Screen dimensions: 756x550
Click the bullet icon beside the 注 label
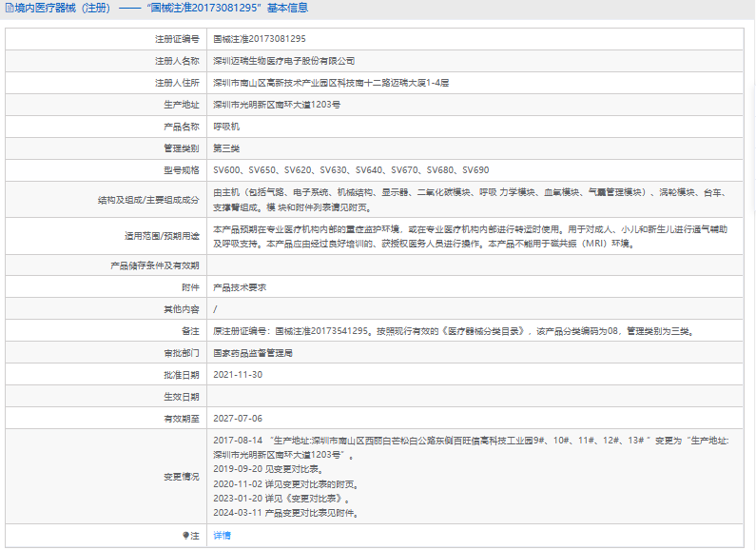click(185, 536)
